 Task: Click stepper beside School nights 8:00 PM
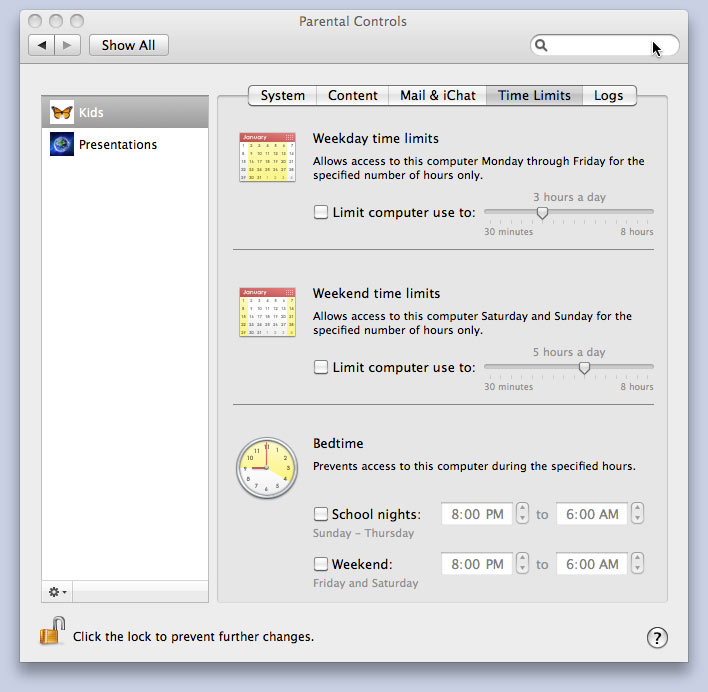(x=522, y=514)
